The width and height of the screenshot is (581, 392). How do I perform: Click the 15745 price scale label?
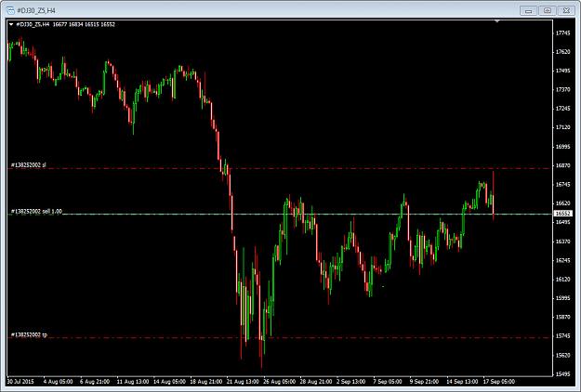[562, 335]
